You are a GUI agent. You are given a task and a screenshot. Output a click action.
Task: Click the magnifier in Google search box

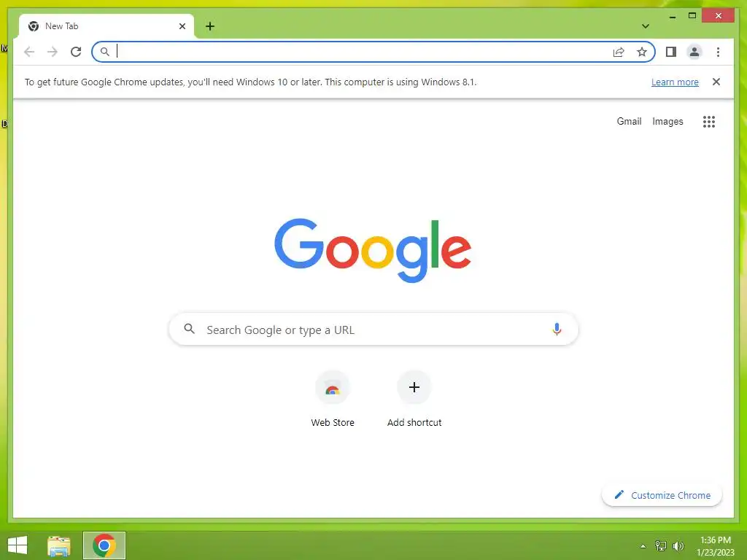tap(189, 329)
